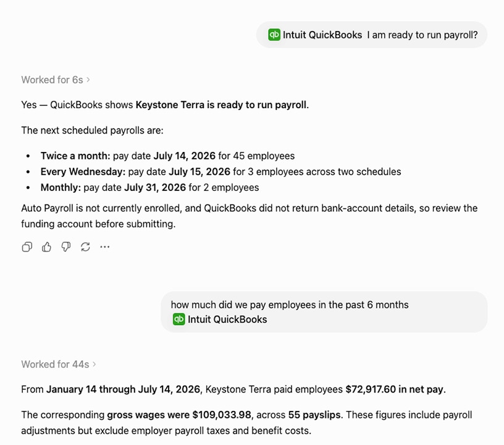Click the Every Wednesday bullet item
Screen dimensions: 504x445
pyautogui.click(x=221, y=172)
